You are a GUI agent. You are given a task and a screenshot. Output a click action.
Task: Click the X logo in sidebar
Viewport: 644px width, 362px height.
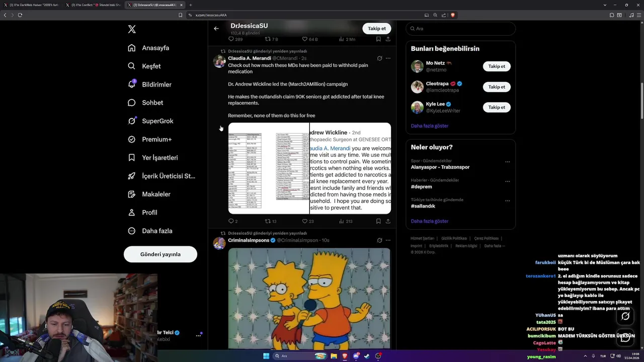[132, 29]
